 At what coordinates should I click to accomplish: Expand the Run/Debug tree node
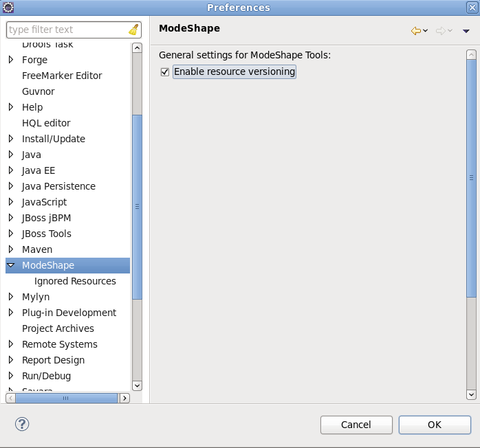[x=11, y=376]
